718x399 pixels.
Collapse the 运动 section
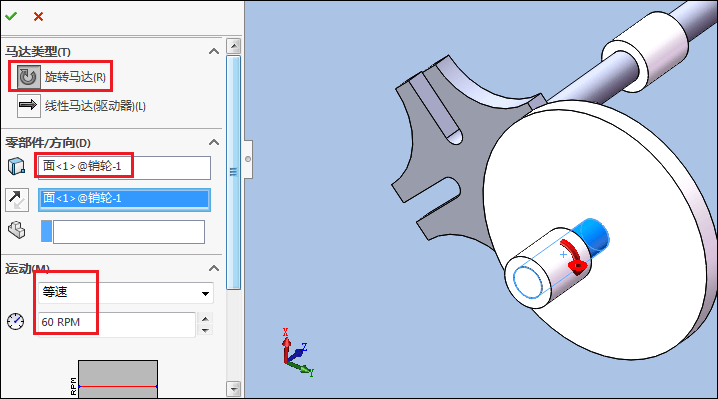pyautogui.click(x=214, y=268)
